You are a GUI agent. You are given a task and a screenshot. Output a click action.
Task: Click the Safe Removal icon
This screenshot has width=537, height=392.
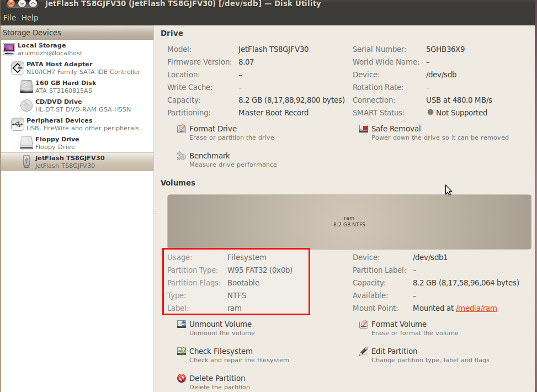pyautogui.click(x=363, y=128)
